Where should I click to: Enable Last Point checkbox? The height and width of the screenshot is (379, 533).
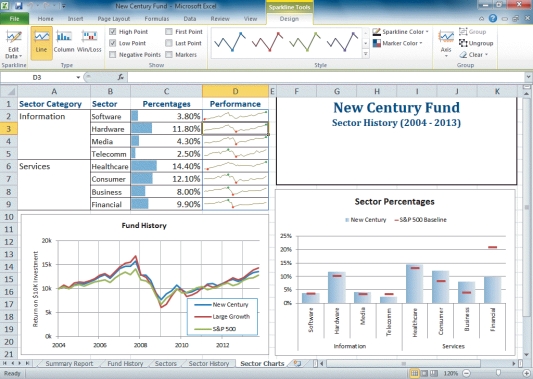tap(169, 43)
